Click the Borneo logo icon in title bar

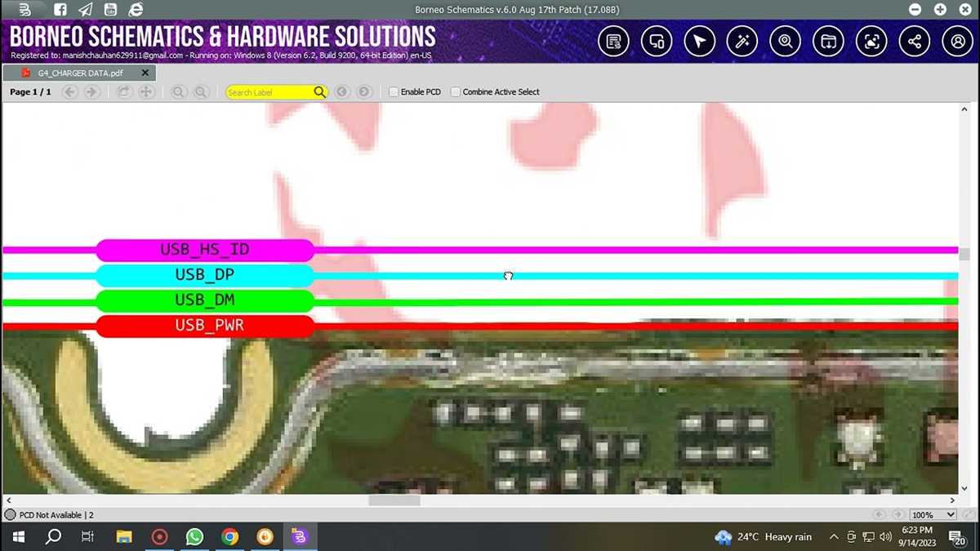coord(25,10)
